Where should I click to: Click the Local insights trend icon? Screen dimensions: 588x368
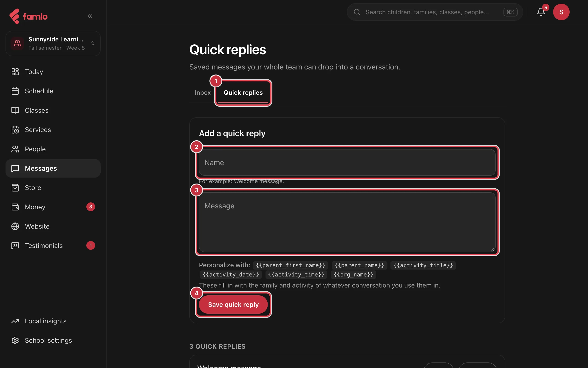(x=15, y=321)
